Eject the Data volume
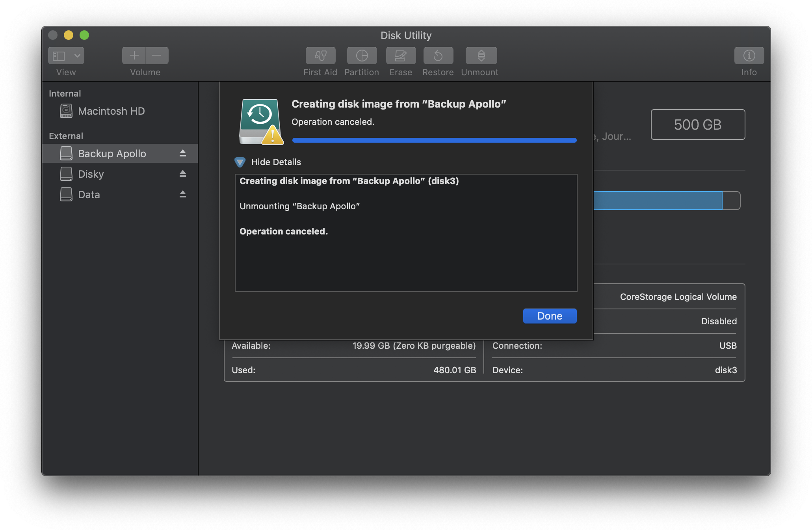812x530 pixels. (x=182, y=194)
